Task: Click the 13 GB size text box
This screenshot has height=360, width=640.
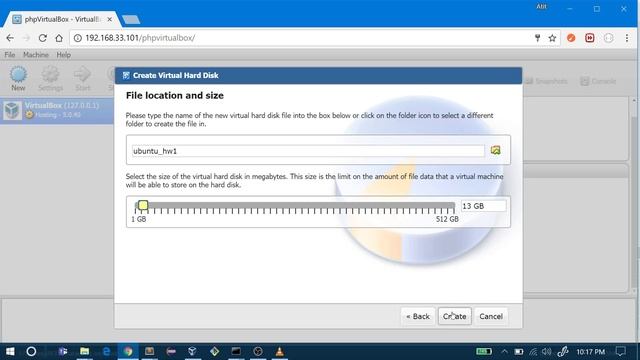Action: point(483,206)
